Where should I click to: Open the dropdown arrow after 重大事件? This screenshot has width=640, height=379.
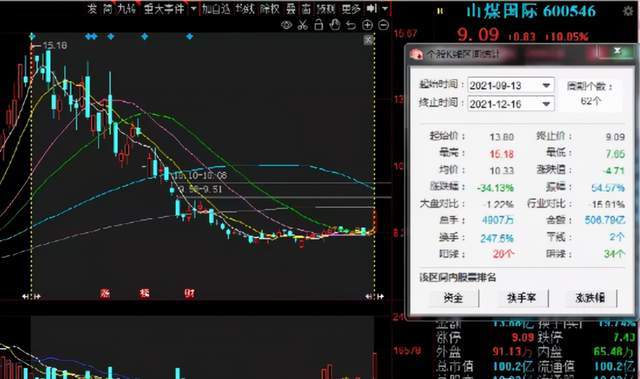pos(193,9)
